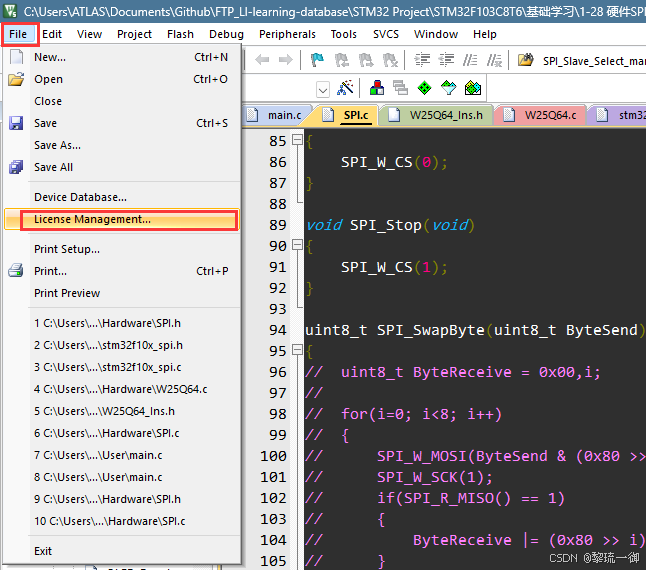
Task: Open the Edit menu
Action: coord(52,34)
